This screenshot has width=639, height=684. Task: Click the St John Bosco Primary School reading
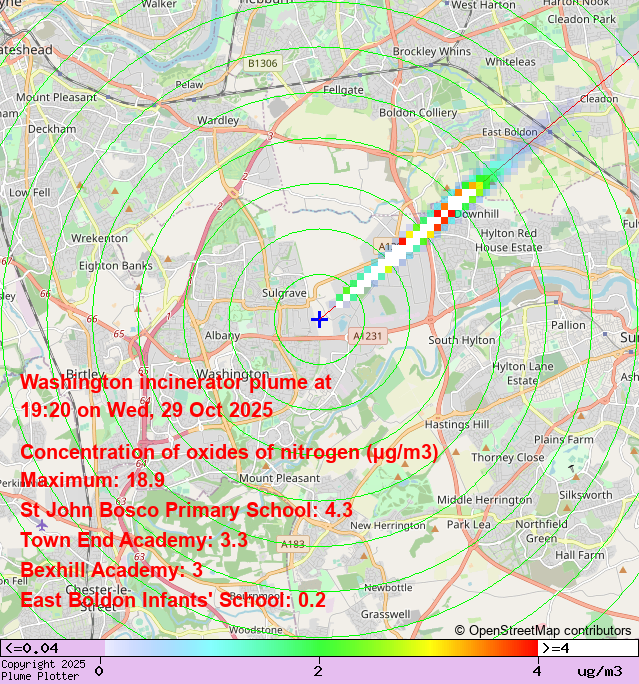click(186, 510)
